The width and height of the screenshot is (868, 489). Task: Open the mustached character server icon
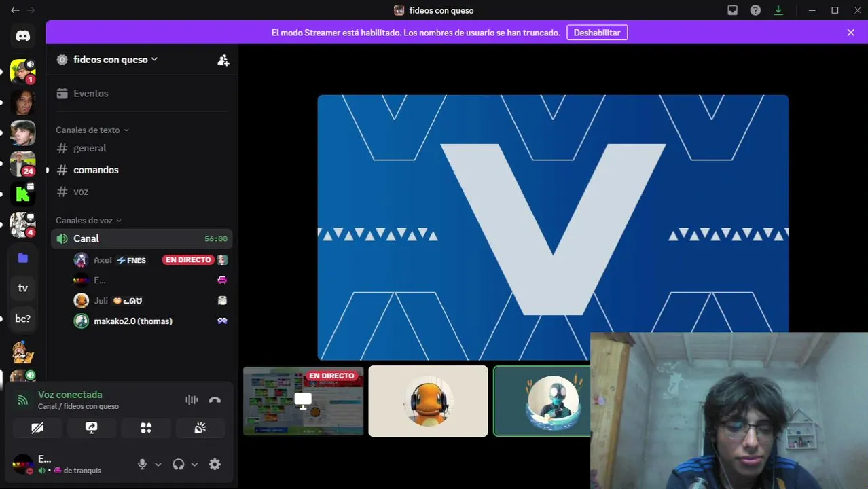(x=22, y=352)
